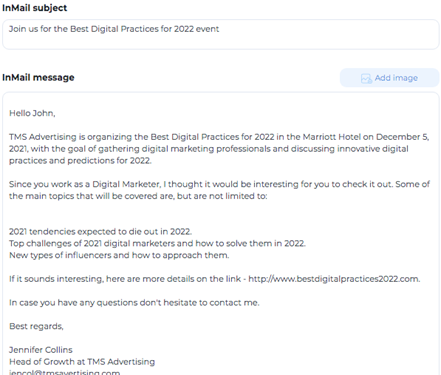
Task: Click the 'practices and predictions for 2022' line
Action: click(80, 161)
